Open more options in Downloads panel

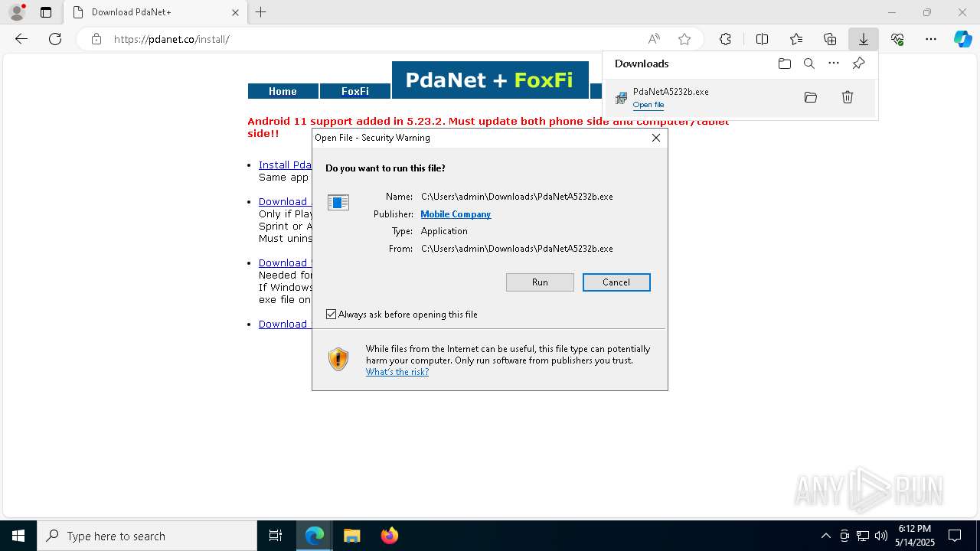(834, 64)
